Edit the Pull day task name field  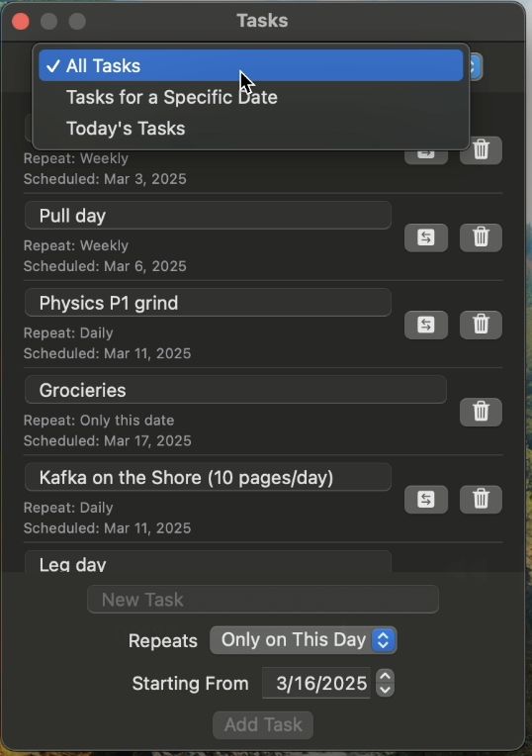coord(208,216)
